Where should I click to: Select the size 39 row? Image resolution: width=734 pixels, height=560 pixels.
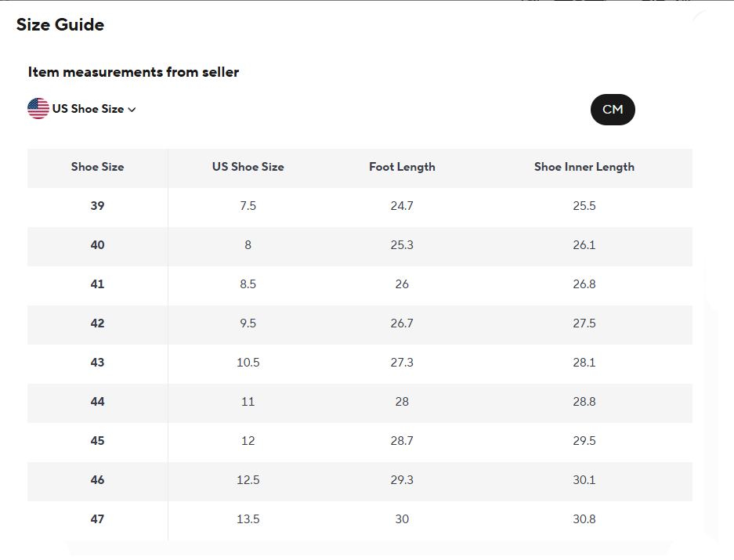pyautogui.click(x=360, y=206)
